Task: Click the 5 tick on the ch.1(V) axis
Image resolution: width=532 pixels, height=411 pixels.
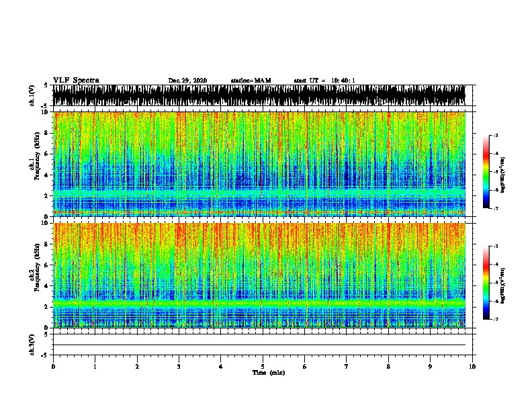Action: point(46,85)
